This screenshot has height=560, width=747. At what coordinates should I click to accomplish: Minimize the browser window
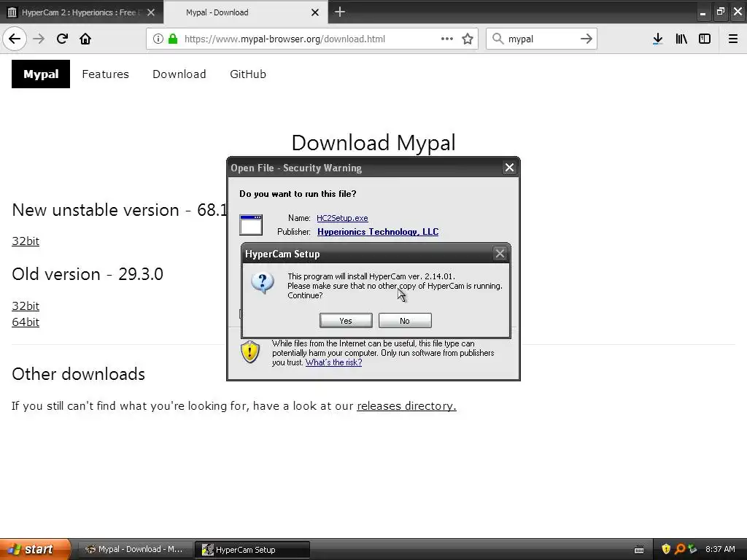[703, 12]
